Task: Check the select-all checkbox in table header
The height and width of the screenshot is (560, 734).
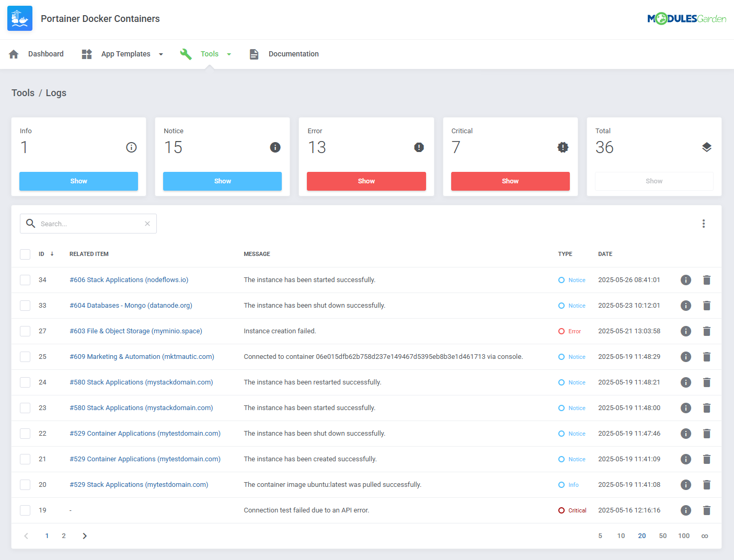Action: click(x=25, y=254)
